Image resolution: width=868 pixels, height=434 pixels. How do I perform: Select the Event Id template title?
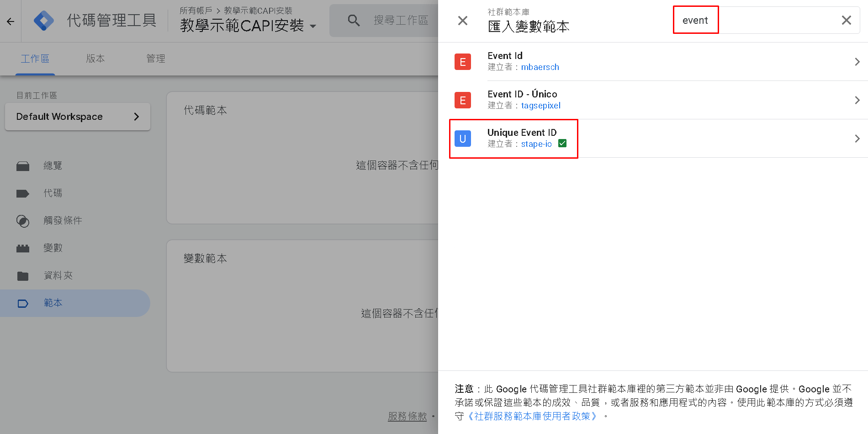505,56
